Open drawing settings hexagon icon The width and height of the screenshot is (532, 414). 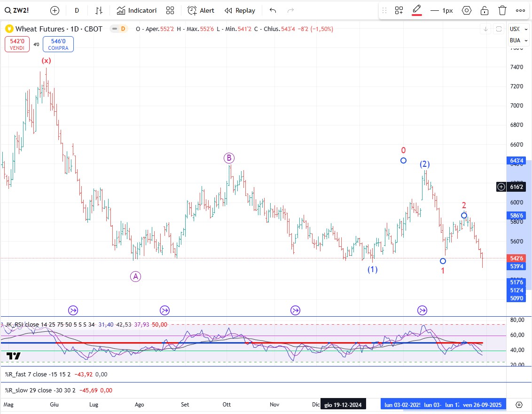(x=467, y=10)
